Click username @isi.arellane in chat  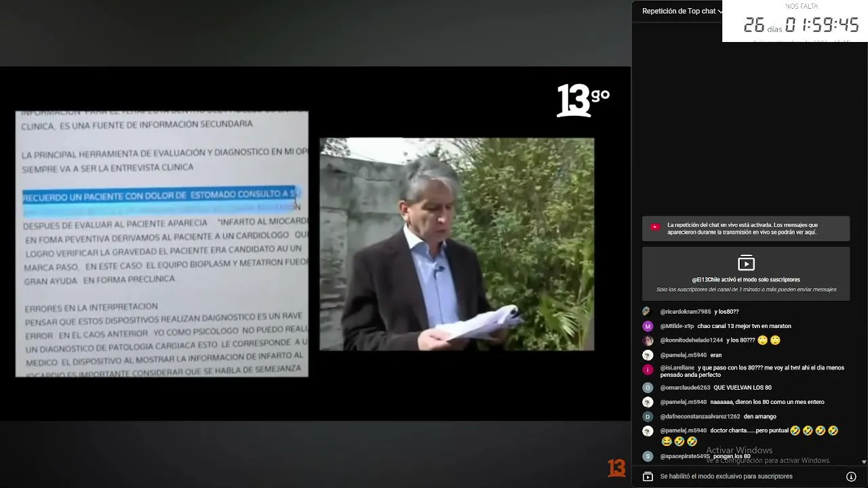[677, 368]
